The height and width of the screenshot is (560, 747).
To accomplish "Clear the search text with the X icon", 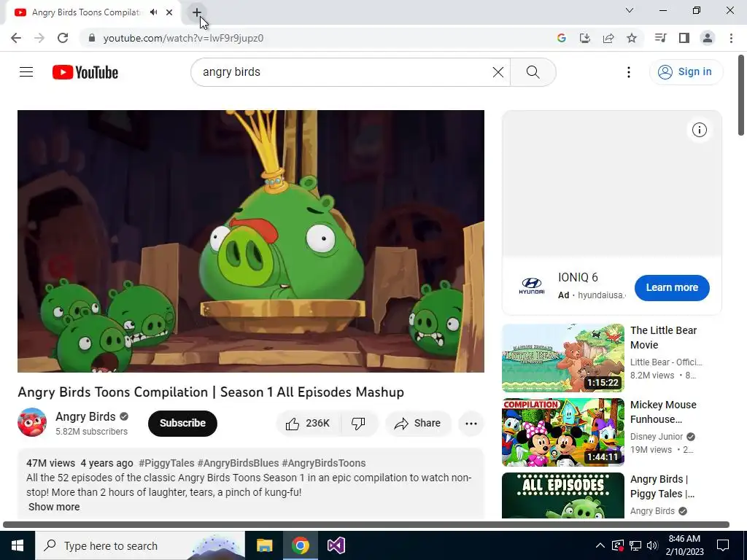I will (x=498, y=72).
